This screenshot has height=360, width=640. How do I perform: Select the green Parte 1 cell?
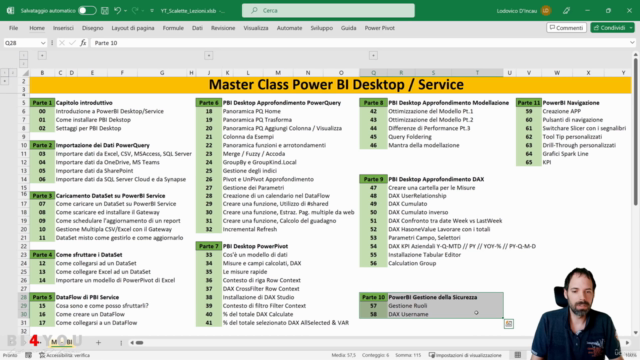pos(42,103)
